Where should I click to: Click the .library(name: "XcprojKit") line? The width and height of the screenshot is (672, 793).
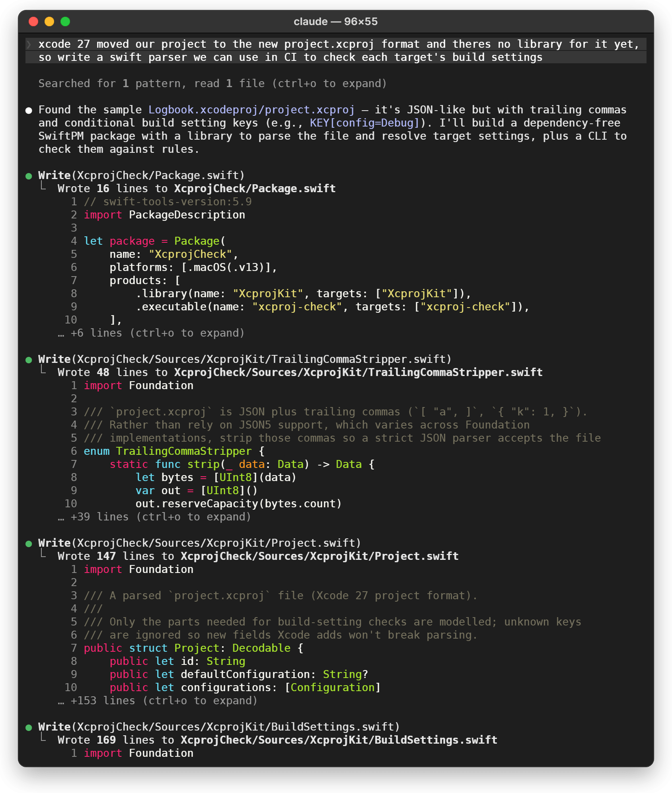303,294
